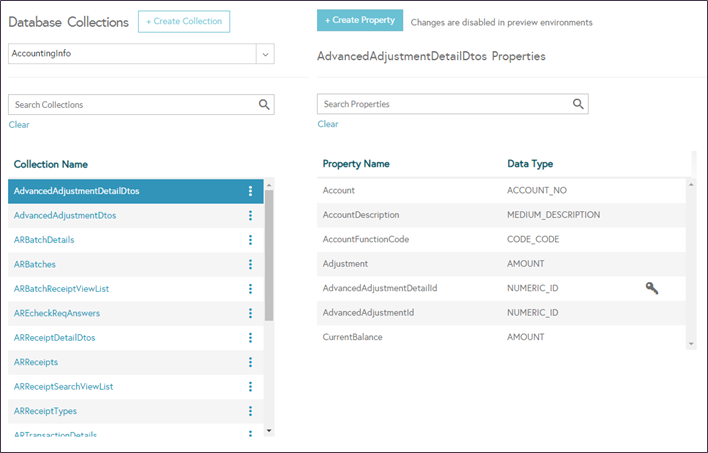Click the Search Properties magnifier icon
Viewport: 708px width, 453px height.
tap(578, 104)
